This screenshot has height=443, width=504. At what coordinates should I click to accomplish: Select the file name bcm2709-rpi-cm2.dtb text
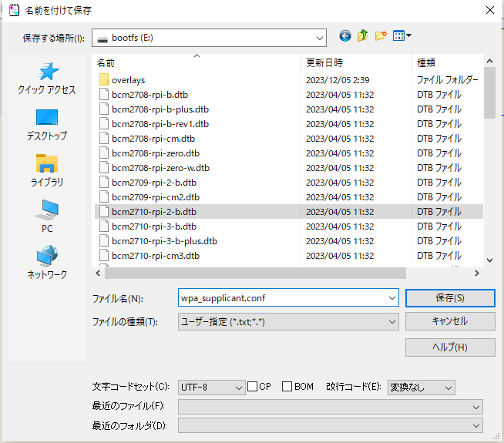pyautogui.click(x=156, y=197)
